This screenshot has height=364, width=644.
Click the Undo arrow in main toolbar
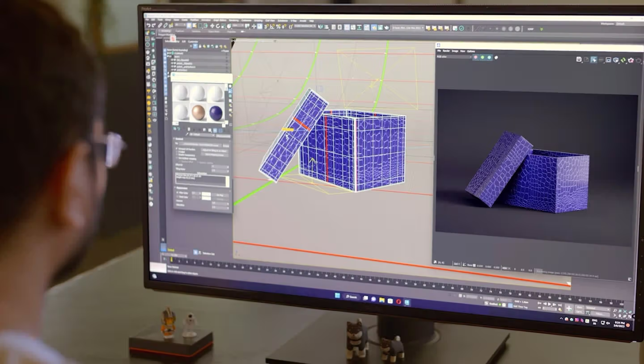[148, 26]
